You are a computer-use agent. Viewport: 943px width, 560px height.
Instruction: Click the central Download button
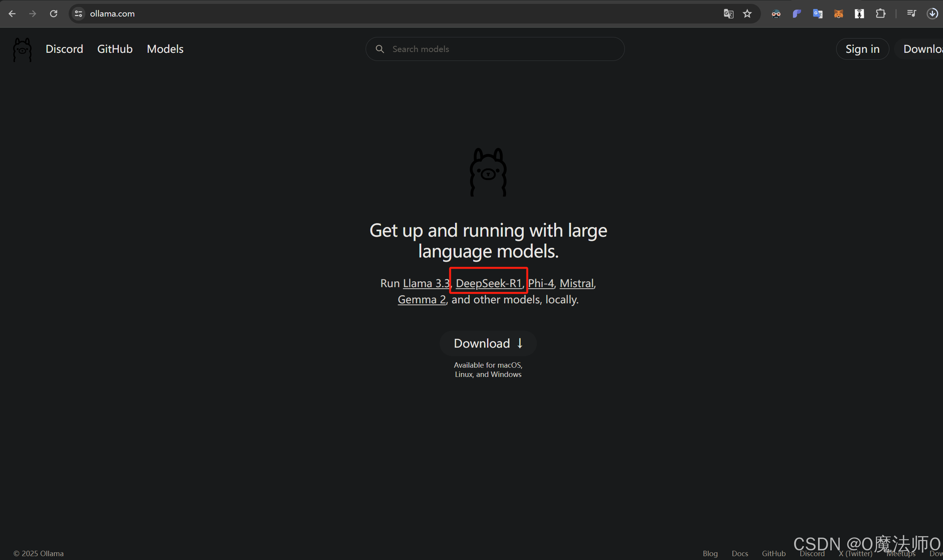(488, 343)
